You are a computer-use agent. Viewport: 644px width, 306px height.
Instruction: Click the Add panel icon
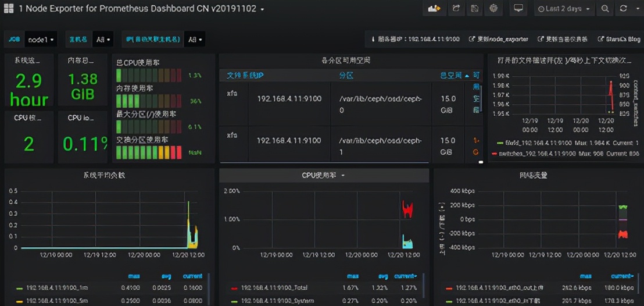click(434, 8)
